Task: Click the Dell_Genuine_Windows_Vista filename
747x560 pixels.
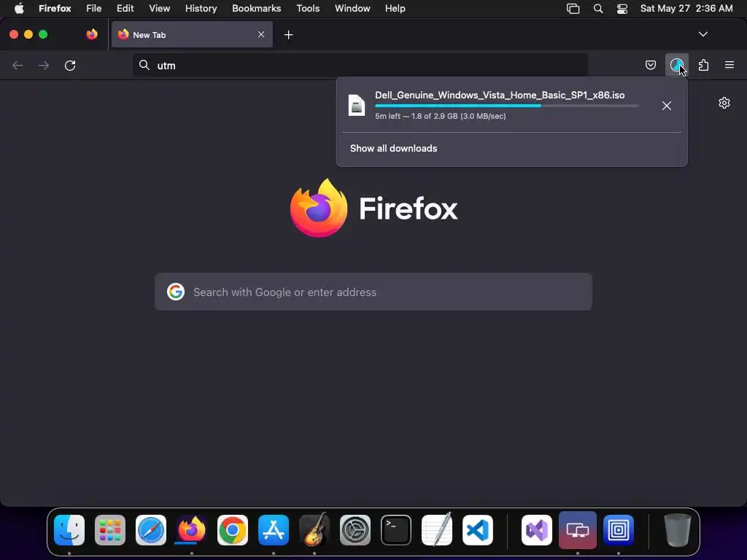Action: point(500,95)
